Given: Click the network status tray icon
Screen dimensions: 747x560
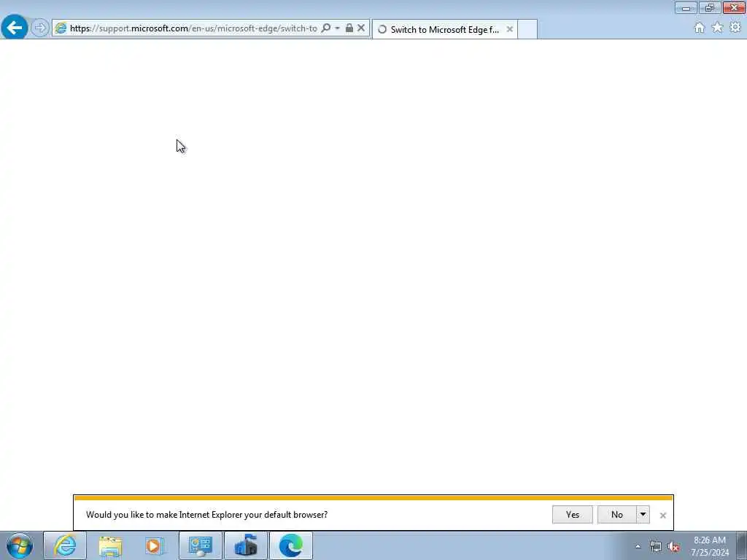Looking at the screenshot, I should click(x=656, y=547).
